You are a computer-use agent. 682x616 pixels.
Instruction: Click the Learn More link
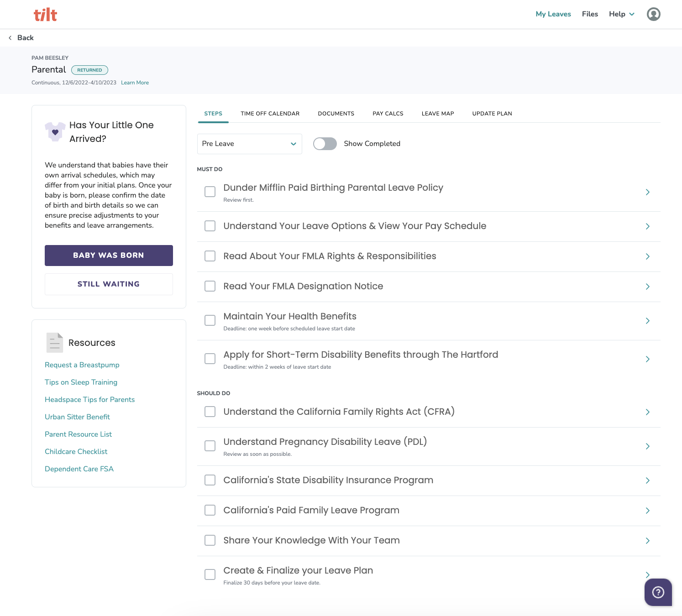click(134, 83)
